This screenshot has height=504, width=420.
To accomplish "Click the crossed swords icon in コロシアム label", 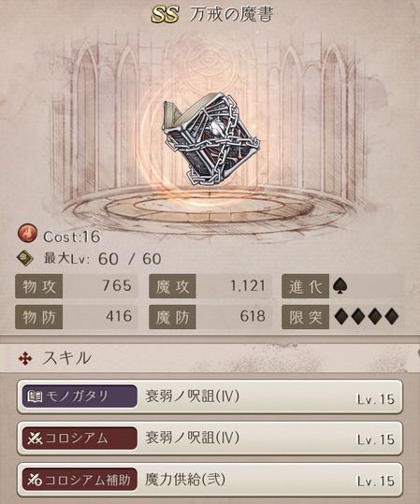I will pyautogui.click(x=35, y=439).
